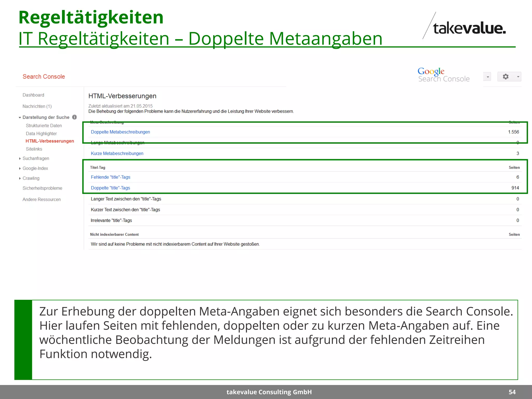532x399 pixels.
Task: Open the Dashboard menu item
Action: coord(33,95)
